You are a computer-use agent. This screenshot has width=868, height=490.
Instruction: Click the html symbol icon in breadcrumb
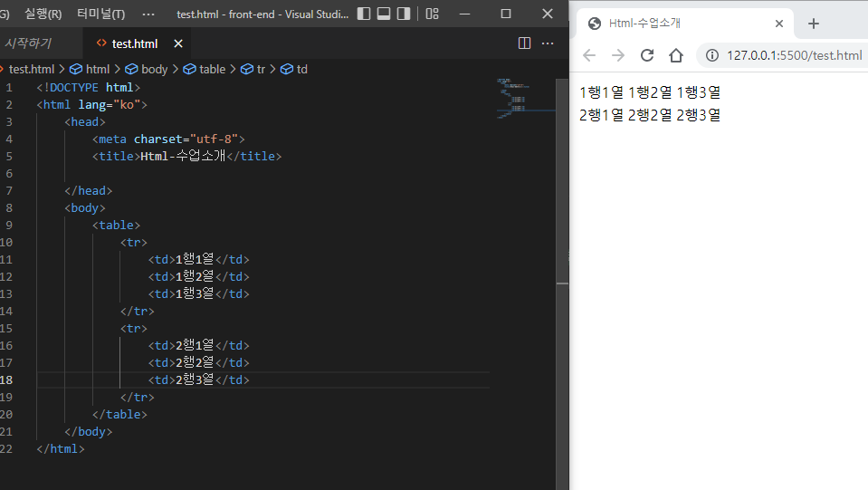point(76,69)
